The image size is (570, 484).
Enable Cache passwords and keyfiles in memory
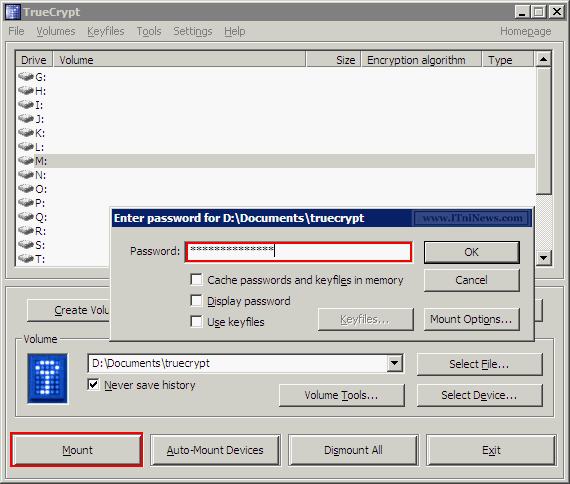click(x=196, y=280)
